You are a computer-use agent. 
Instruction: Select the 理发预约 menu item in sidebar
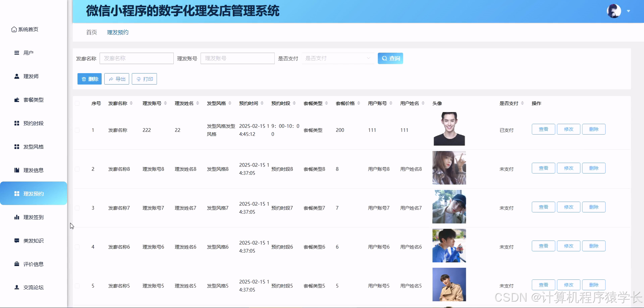click(33, 193)
